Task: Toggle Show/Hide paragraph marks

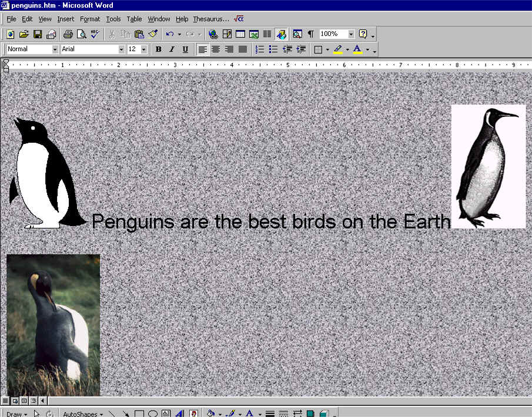Action: click(x=310, y=34)
